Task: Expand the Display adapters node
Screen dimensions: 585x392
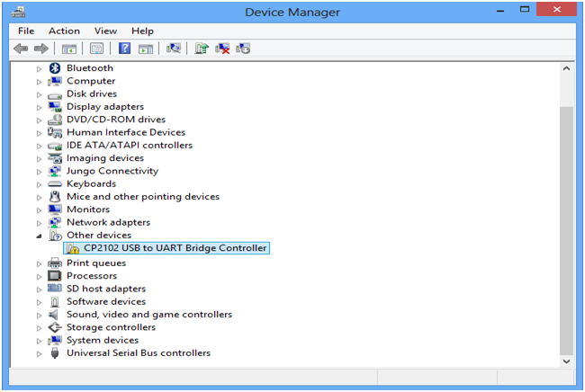Action: click(x=39, y=107)
